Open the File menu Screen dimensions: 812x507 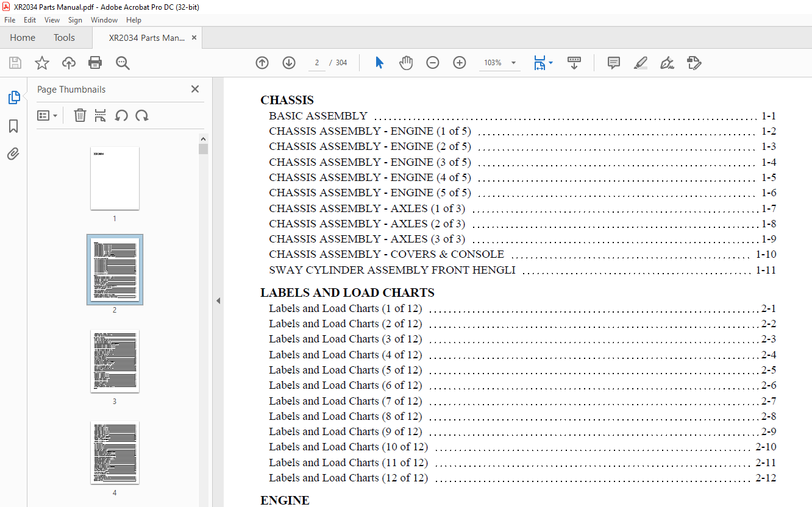point(10,20)
